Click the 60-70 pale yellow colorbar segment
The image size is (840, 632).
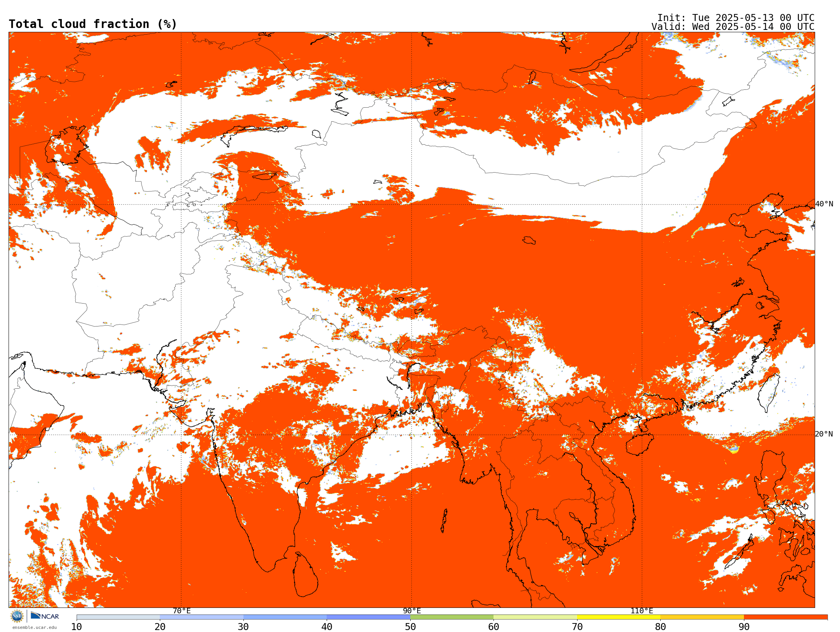535,617
